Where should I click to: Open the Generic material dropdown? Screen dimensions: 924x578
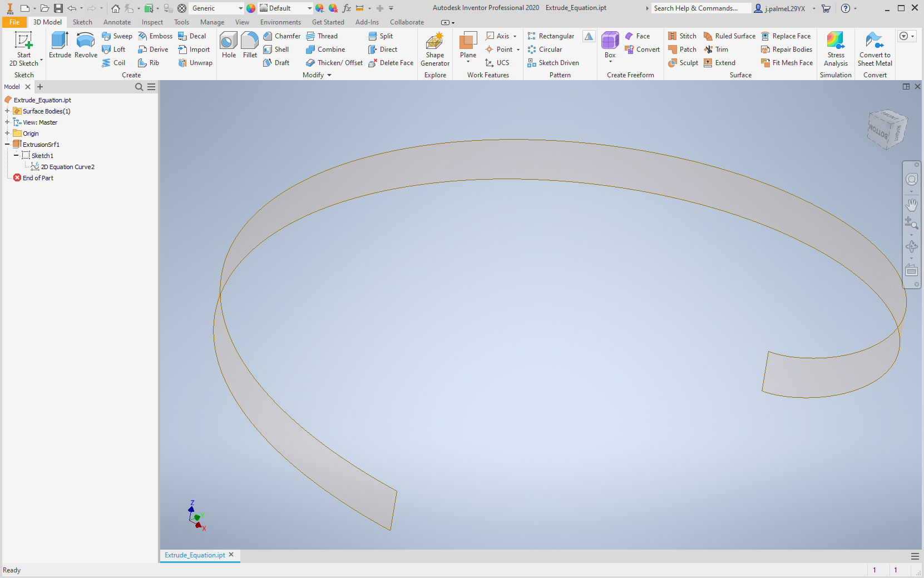(x=240, y=8)
